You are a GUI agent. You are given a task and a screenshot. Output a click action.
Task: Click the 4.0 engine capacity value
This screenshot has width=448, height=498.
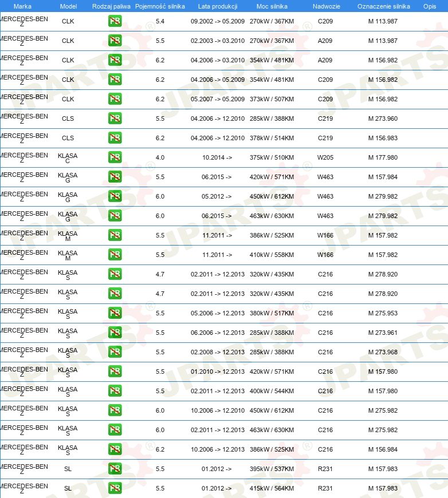[160, 157]
